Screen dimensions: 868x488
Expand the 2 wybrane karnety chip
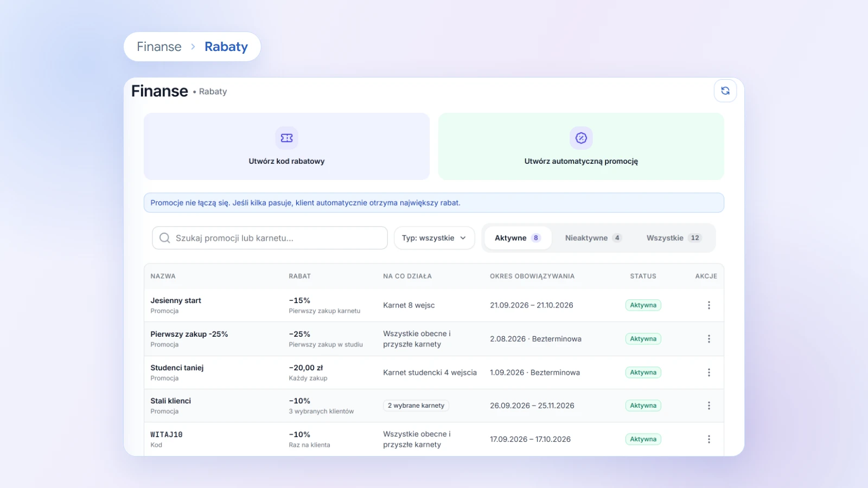pyautogui.click(x=416, y=406)
